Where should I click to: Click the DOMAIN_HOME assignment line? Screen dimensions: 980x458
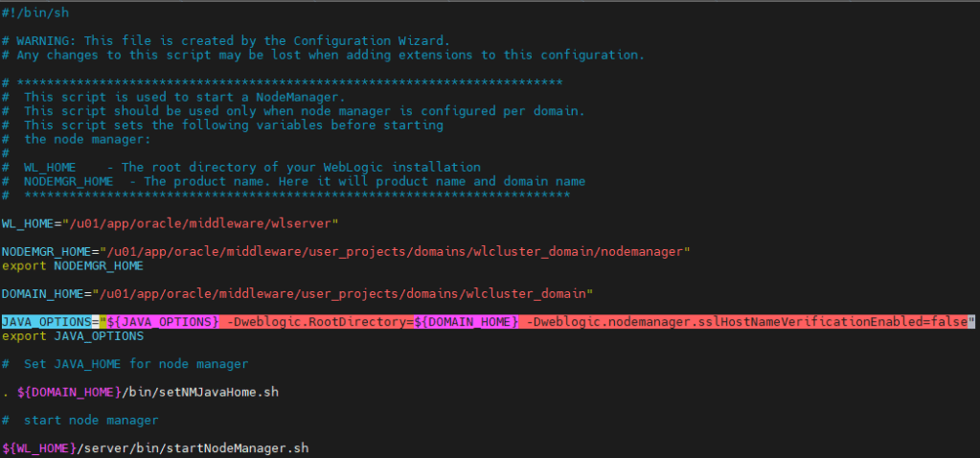[x=297, y=293]
